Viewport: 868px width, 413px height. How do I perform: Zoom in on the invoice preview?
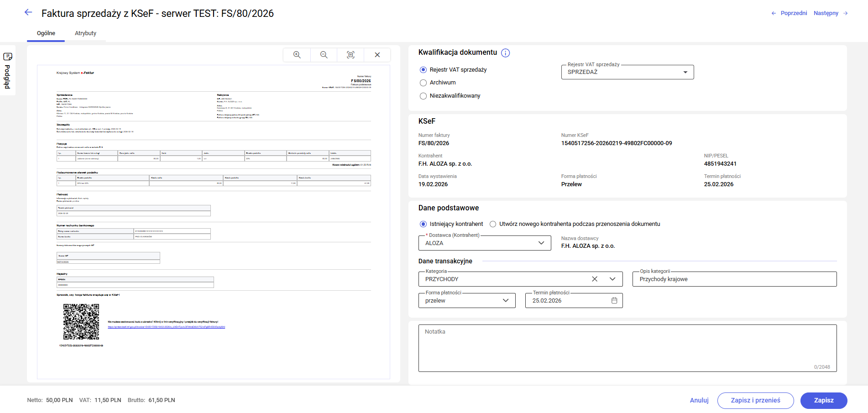(297, 55)
